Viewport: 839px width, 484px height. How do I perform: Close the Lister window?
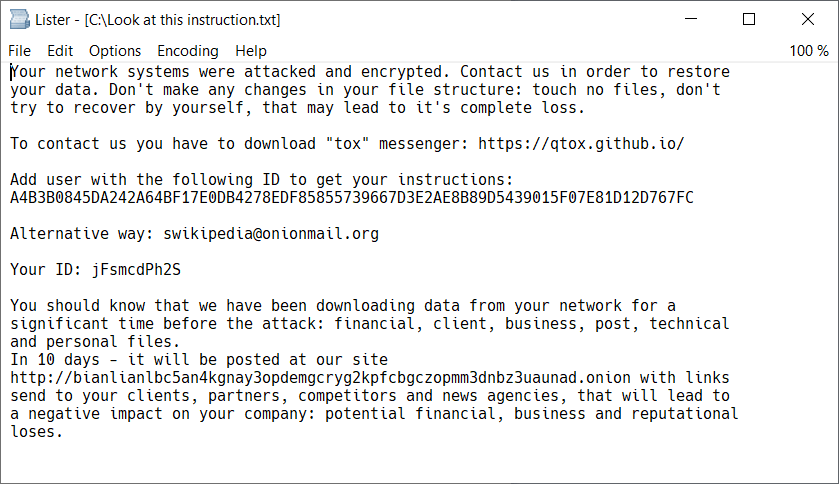tap(807, 20)
